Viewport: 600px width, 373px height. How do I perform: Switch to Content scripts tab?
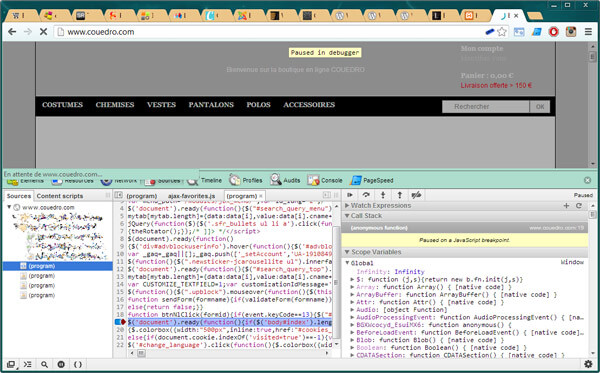pyautogui.click(x=60, y=196)
